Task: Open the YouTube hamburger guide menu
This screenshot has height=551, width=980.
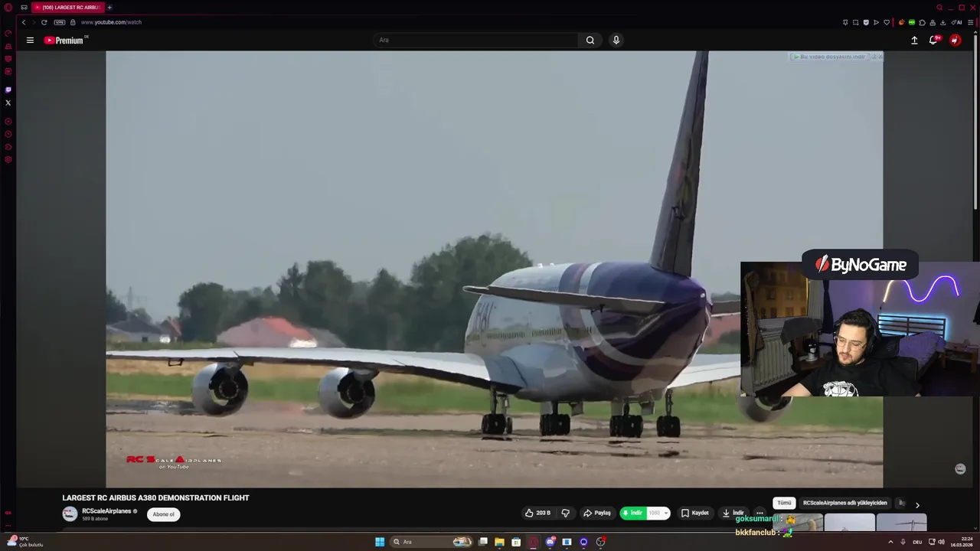Action: tap(30, 41)
